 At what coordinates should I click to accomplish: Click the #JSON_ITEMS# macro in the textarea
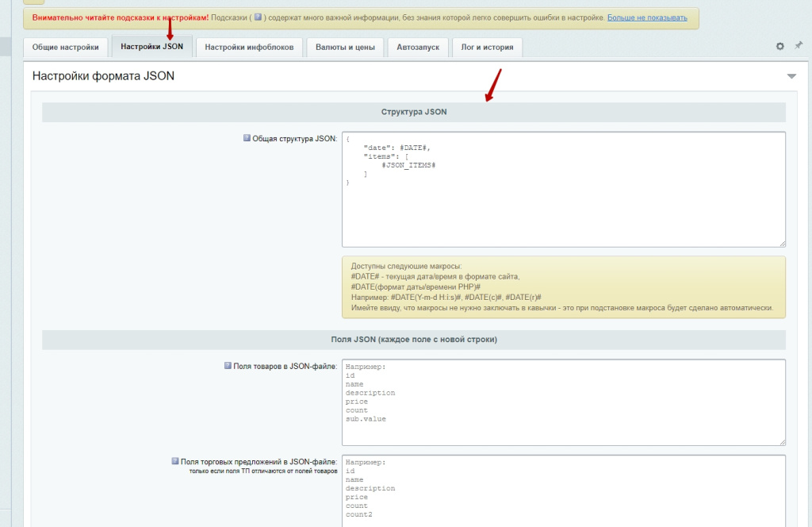[x=408, y=165]
